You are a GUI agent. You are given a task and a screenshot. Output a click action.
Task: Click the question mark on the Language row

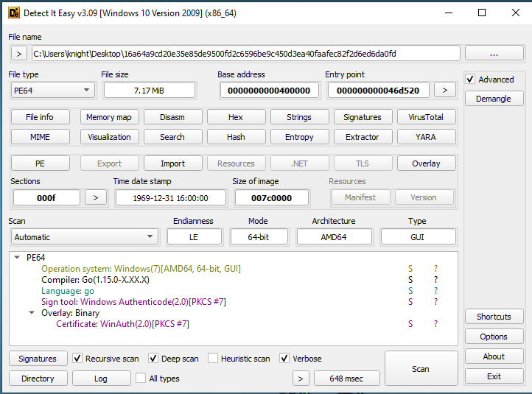point(436,291)
